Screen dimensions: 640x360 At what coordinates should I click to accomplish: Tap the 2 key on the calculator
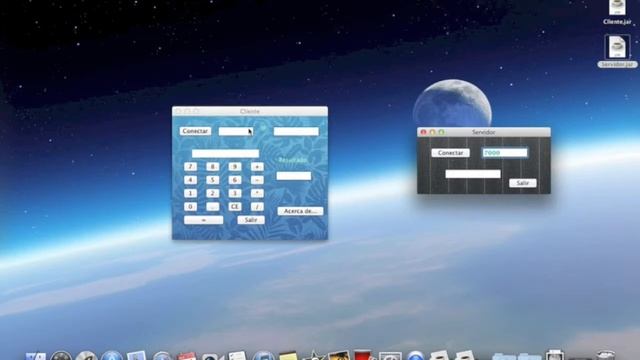212,193
